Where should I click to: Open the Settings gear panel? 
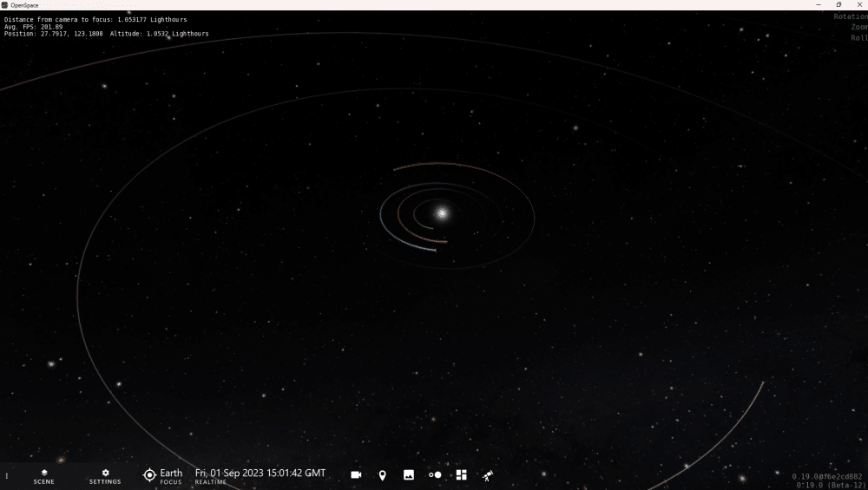click(105, 477)
